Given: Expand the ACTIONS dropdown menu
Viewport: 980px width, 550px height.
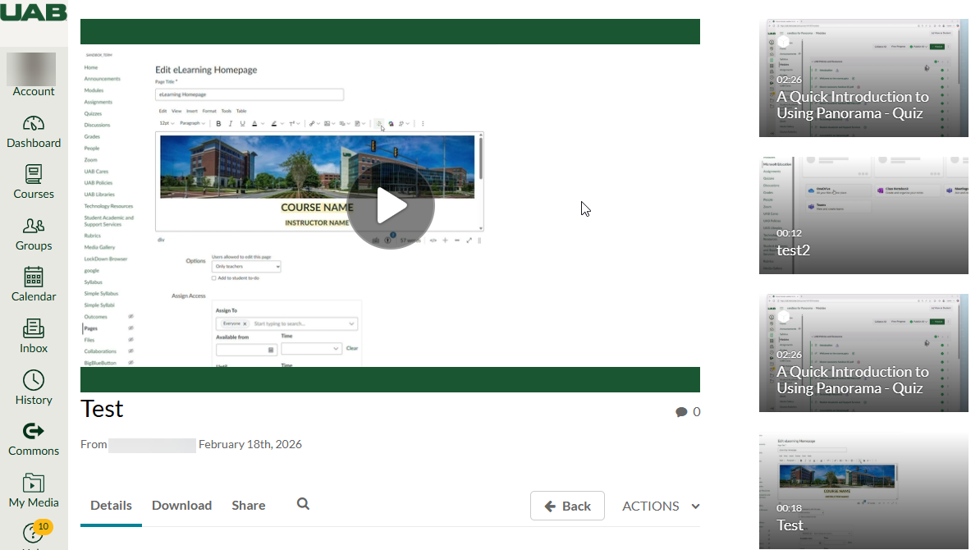Looking at the screenshot, I should click(x=661, y=506).
